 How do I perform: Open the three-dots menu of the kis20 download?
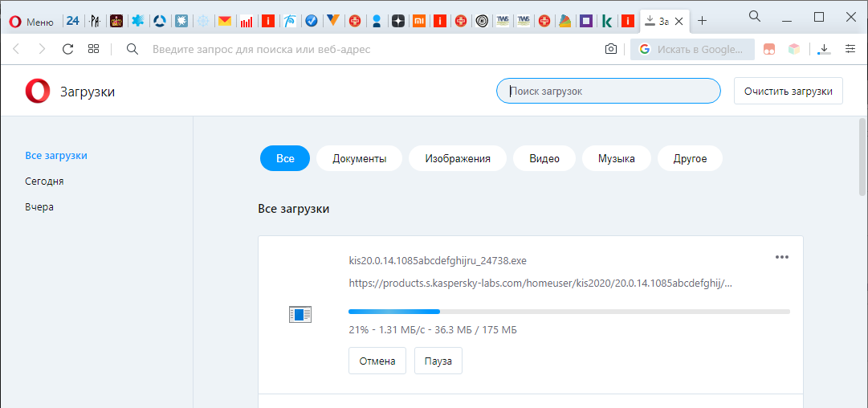[781, 257]
